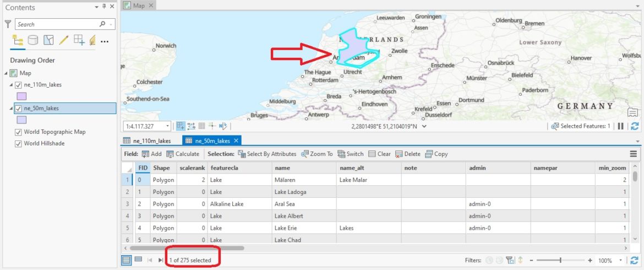Close the ne_50m_lakes table tab

(x=236, y=141)
